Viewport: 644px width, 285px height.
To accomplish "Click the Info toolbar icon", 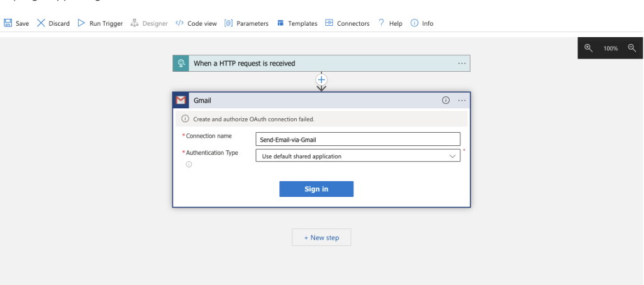I will pos(414,23).
